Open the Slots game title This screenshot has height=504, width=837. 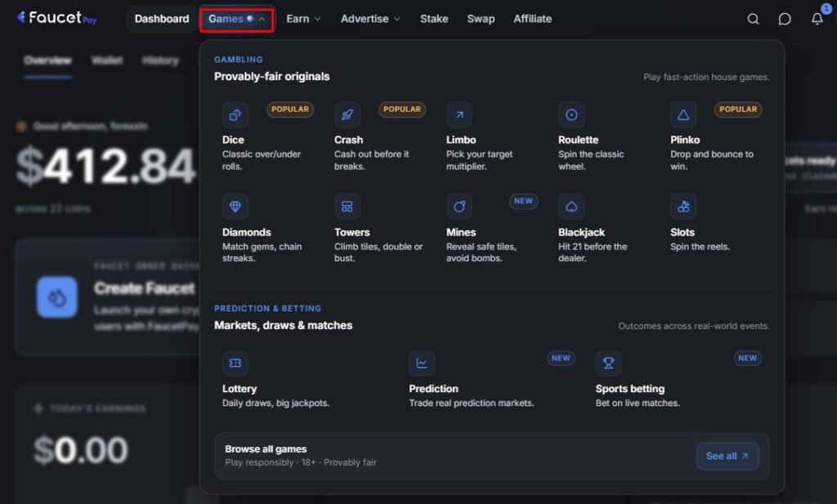pyautogui.click(x=683, y=232)
